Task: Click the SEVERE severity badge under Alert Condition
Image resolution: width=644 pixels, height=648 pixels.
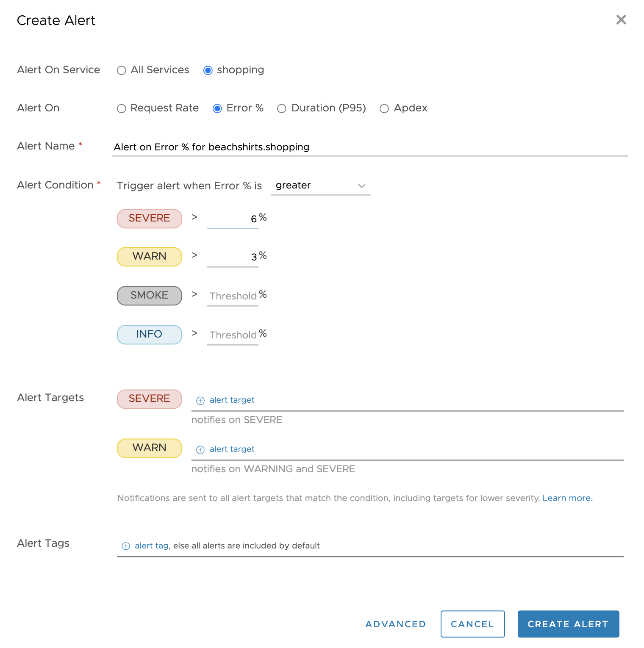Action: (149, 219)
